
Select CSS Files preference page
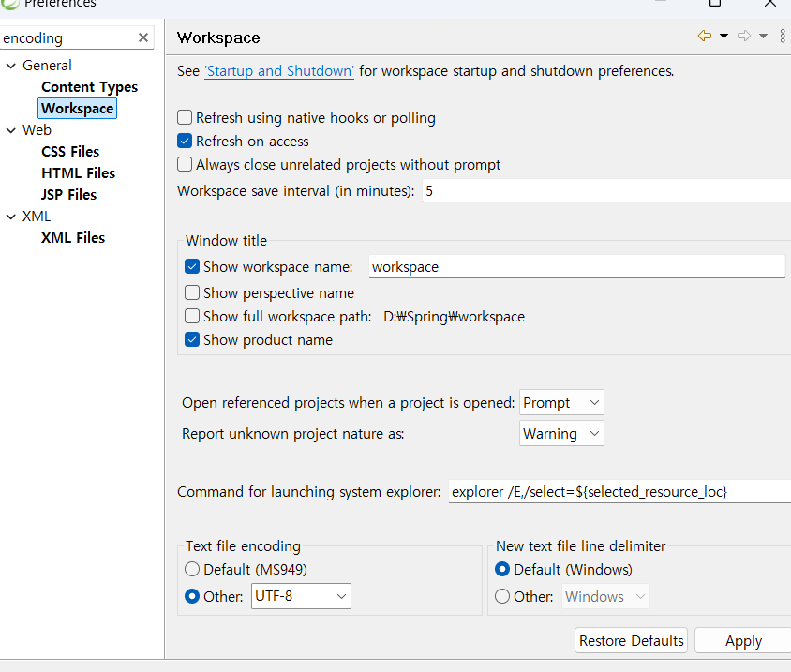pyautogui.click(x=70, y=151)
